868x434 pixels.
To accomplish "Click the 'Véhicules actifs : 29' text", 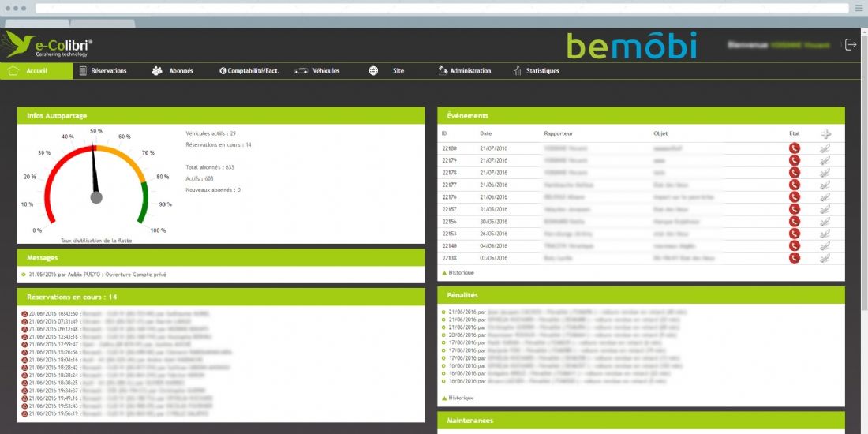I will coord(211,133).
